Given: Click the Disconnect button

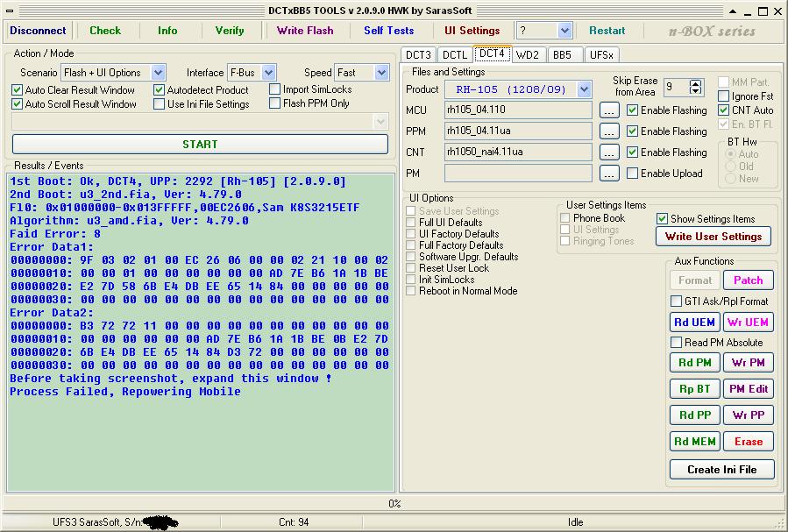Looking at the screenshot, I should point(38,31).
